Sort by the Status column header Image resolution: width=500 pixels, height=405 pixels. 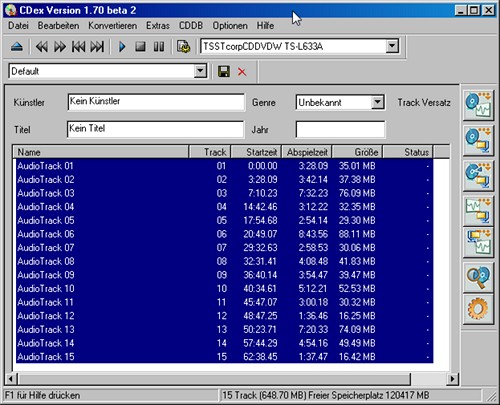(x=408, y=152)
